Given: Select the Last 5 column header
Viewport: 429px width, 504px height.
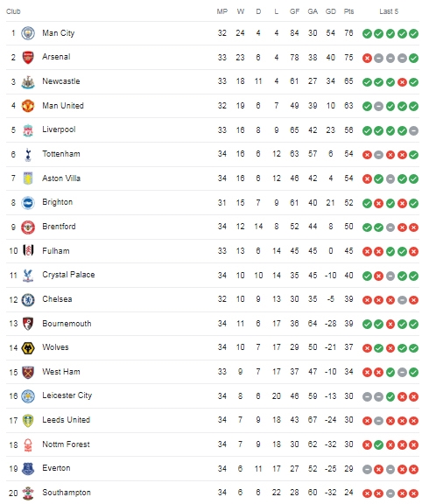Looking at the screenshot, I should (x=389, y=11).
